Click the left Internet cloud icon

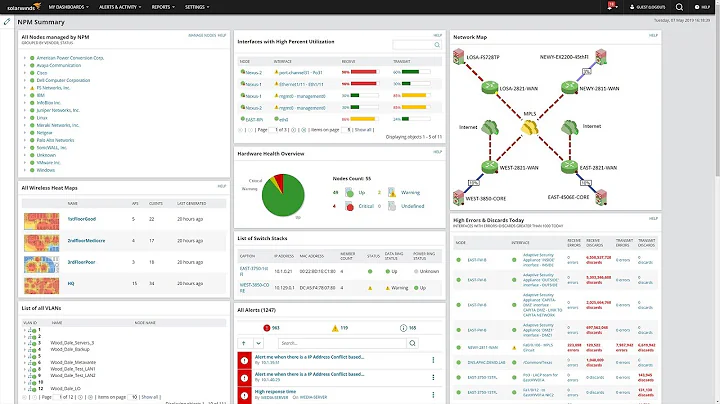click(x=489, y=127)
